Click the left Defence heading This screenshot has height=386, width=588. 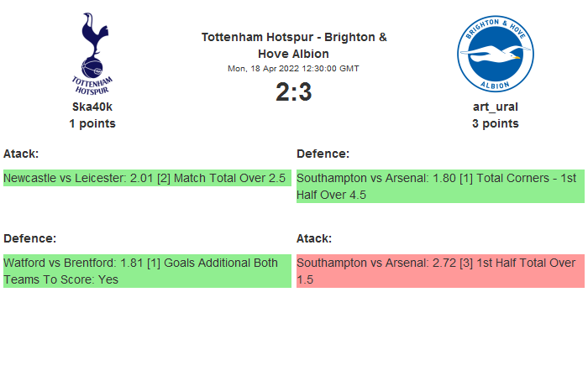[29, 238]
